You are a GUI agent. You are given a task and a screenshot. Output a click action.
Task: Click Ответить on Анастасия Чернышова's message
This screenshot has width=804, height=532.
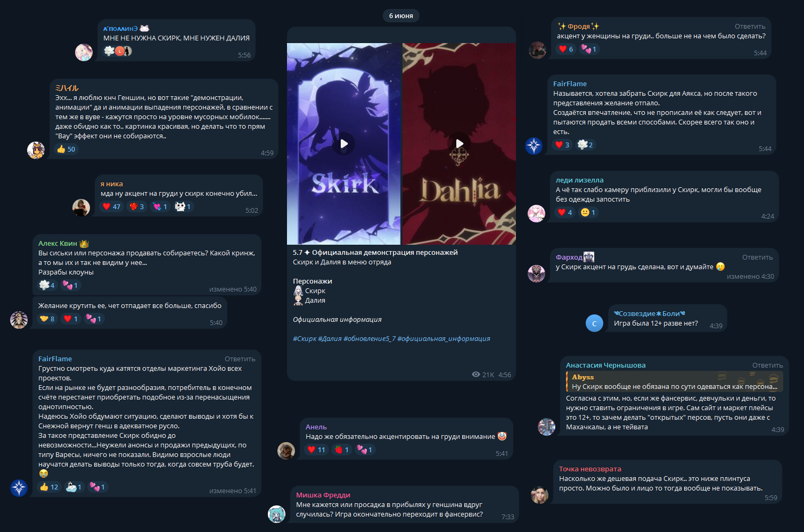[x=767, y=365]
